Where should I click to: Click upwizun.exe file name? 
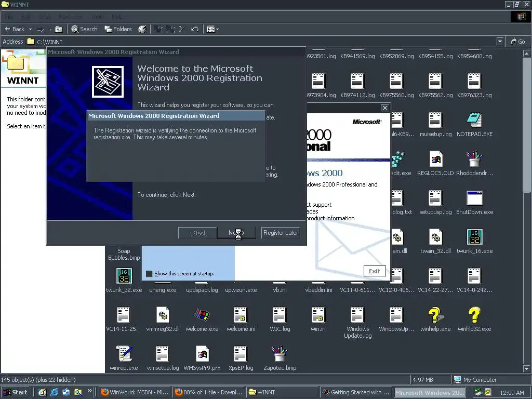pos(241,290)
